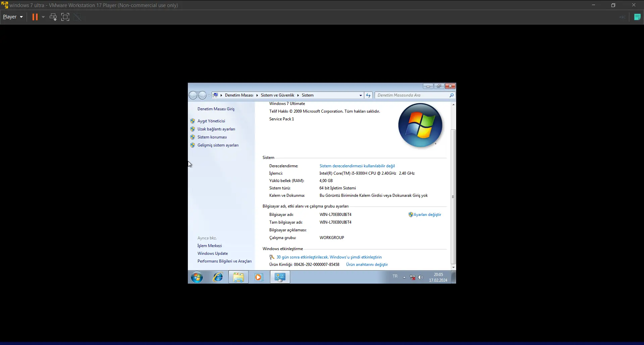The image size is (644, 345).
Task: Click the shield icon beside Uzak bağlantı ayarları
Action: 193,129
